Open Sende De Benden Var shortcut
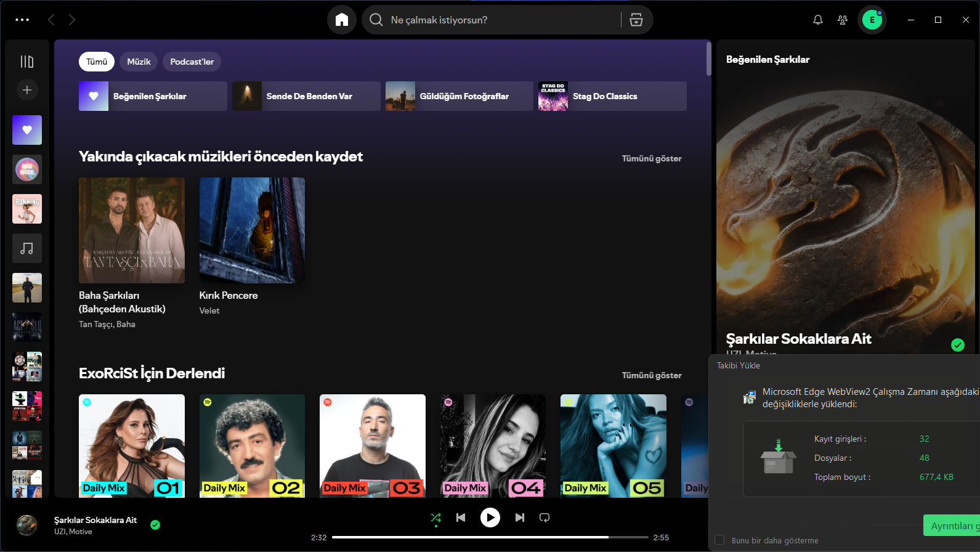Screen dimensions: 980x552 coord(306,96)
